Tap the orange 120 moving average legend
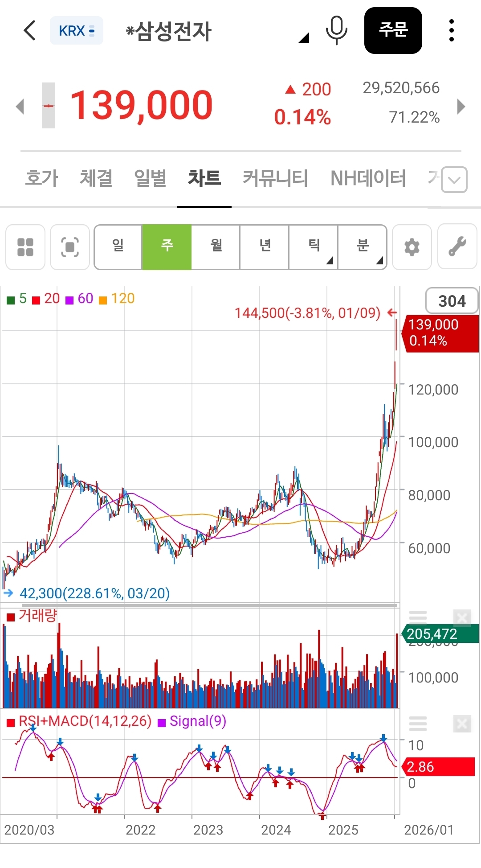This screenshot has height=868, width=481. click(x=117, y=299)
